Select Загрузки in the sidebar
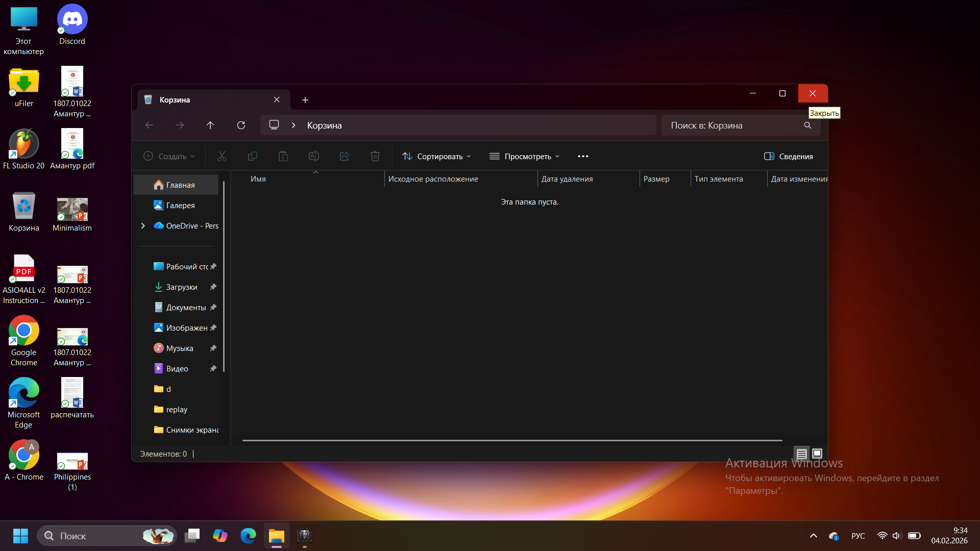This screenshot has height=551, width=980. pyautogui.click(x=182, y=287)
